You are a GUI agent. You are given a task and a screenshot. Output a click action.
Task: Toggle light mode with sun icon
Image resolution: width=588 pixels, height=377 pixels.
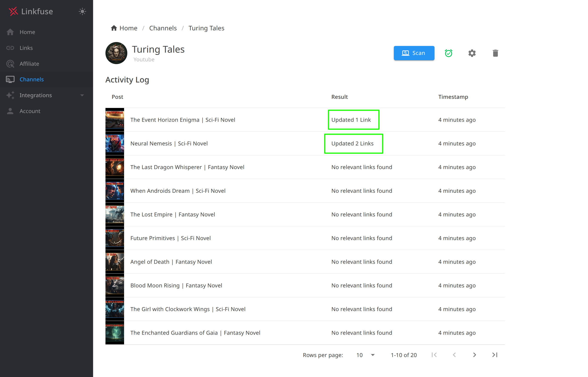(x=82, y=11)
